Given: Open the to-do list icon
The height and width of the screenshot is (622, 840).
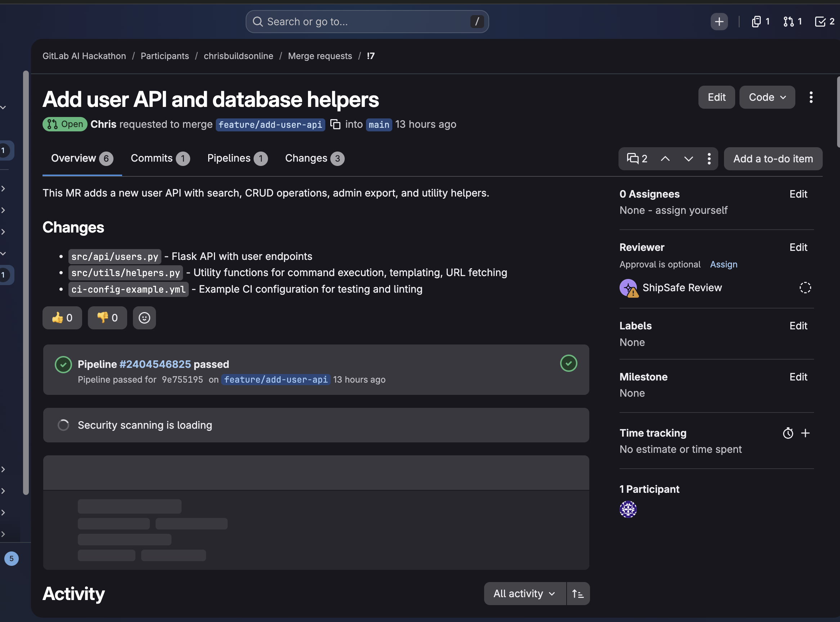Looking at the screenshot, I should click(824, 22).
